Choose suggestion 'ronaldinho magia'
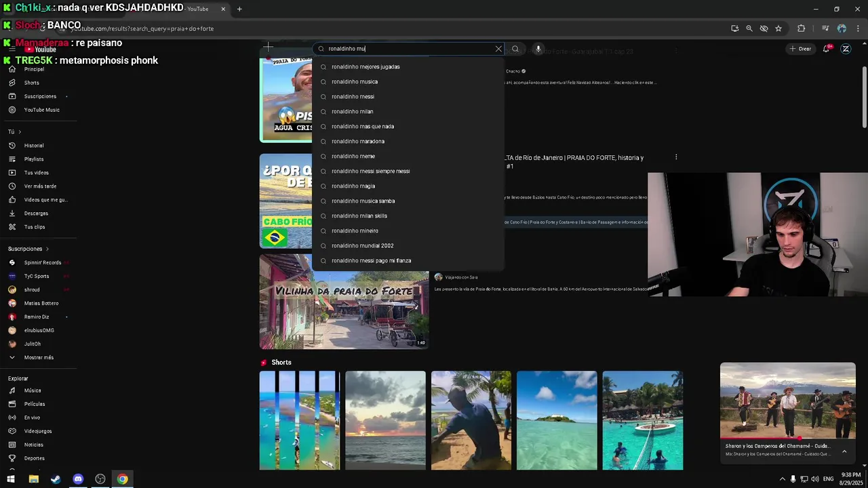 408,186
